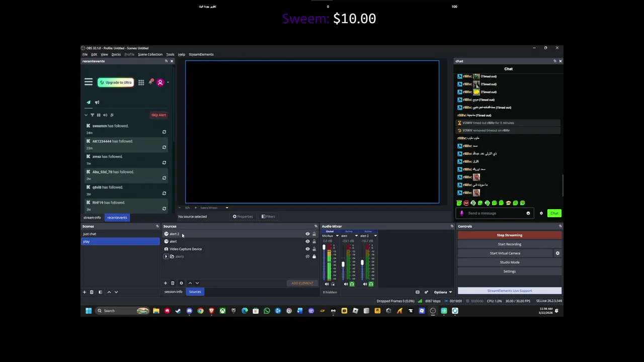Screen dimensions: 644x362
Task: Remove selected source with trash icon
Action: tap(173, 283)
